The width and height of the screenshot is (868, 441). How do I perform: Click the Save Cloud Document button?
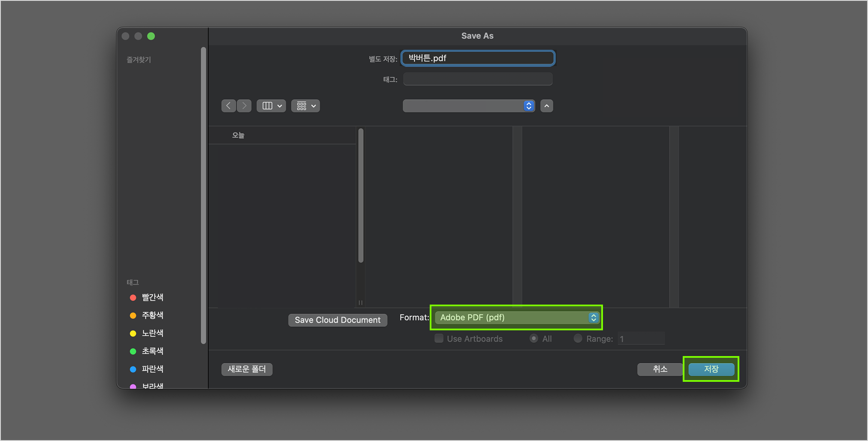click(x=338, y=320)
